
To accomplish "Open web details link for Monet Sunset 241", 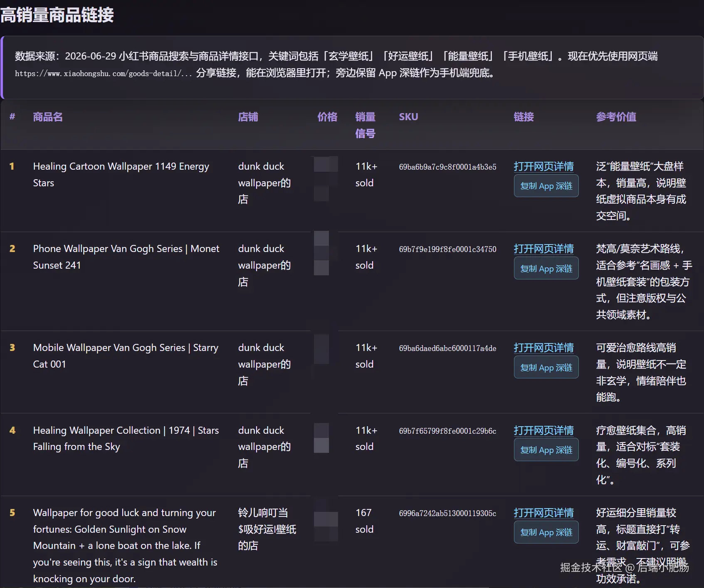I will tap(543, 249).
